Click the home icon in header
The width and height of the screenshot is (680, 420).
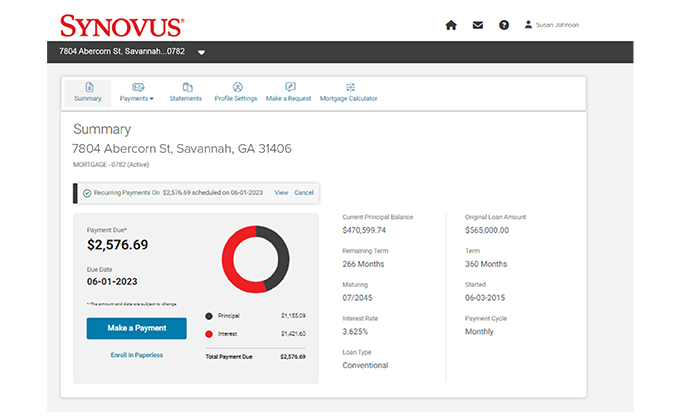pos(451,25)
